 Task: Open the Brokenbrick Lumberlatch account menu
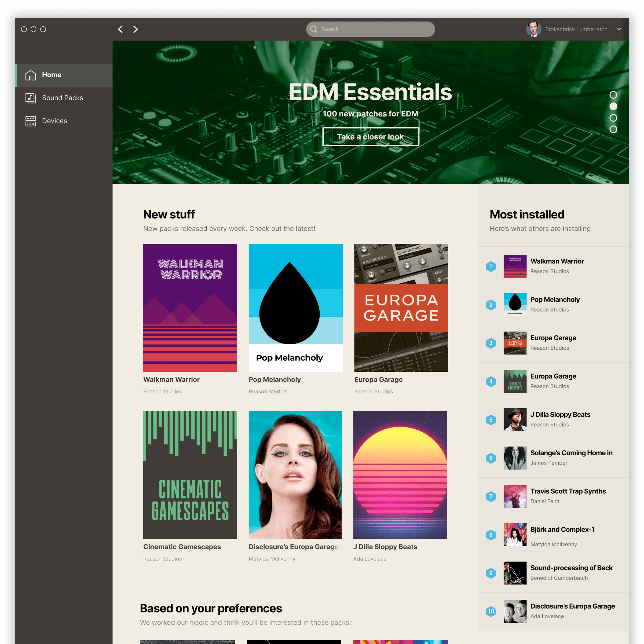[x=576, y=29]
